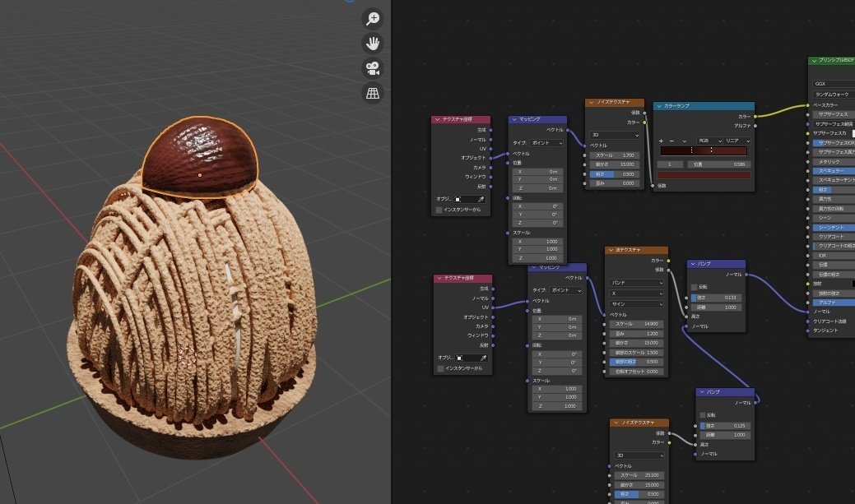855x504 pixels.
Task: Click 距離 1.000 field in upper バンプ
Action: 717,307
